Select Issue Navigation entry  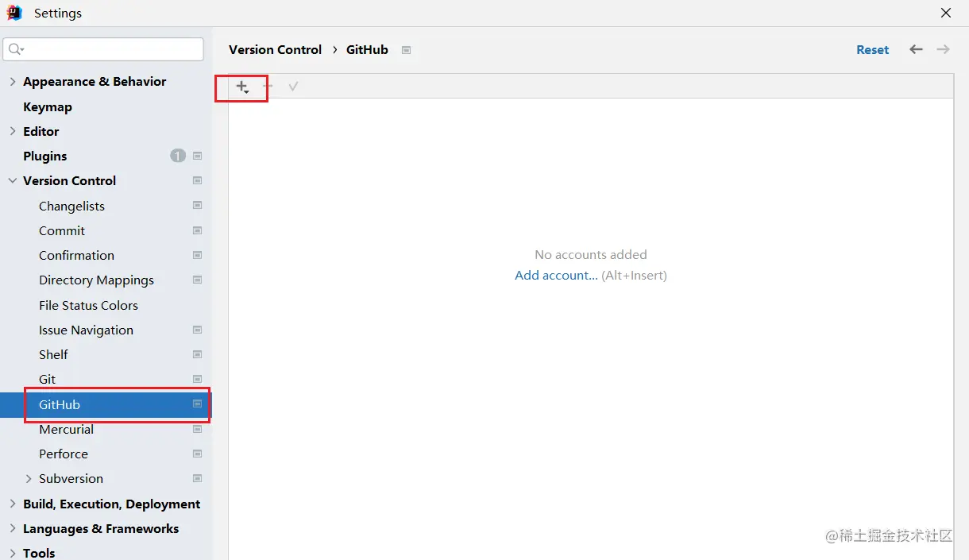click(x=86, y=330)
